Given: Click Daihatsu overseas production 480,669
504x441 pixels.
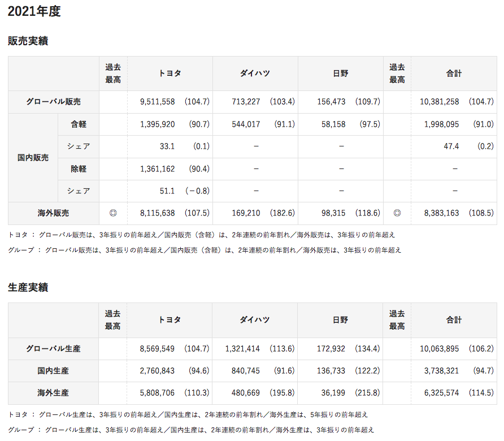Looking at the screenshot, I should (246, 393).
